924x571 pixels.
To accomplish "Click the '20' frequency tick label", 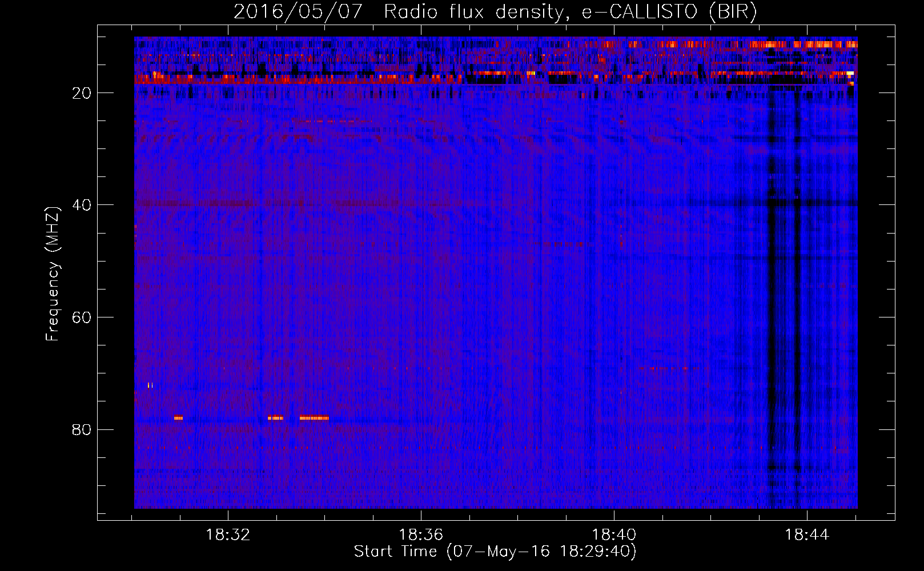I will pos(82,93).
